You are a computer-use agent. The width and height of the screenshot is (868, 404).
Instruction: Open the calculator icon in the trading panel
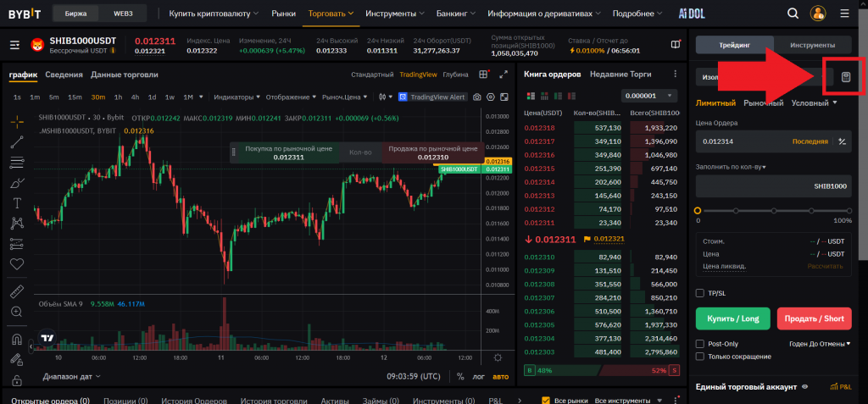[845, 77]
